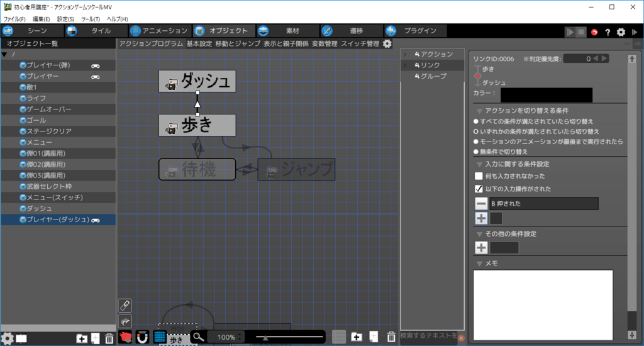Select 敵1 object in the list
Viewport: 644px width, 346px height.
pos(58,87)
